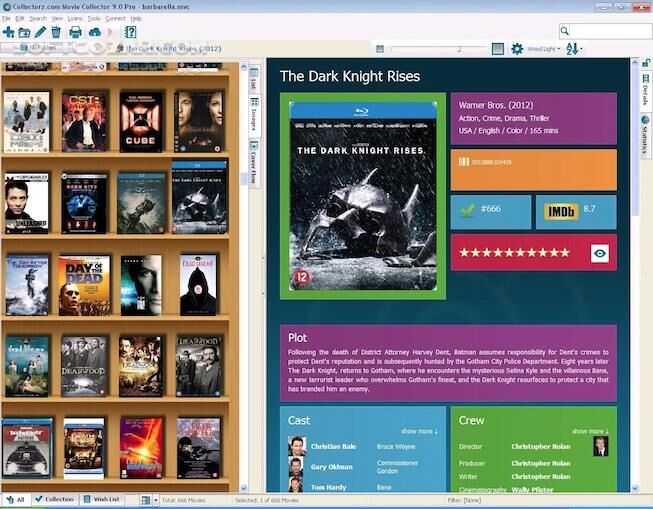
Task: Switch to Cover Flow view tab
Action: tap(254, 162)
